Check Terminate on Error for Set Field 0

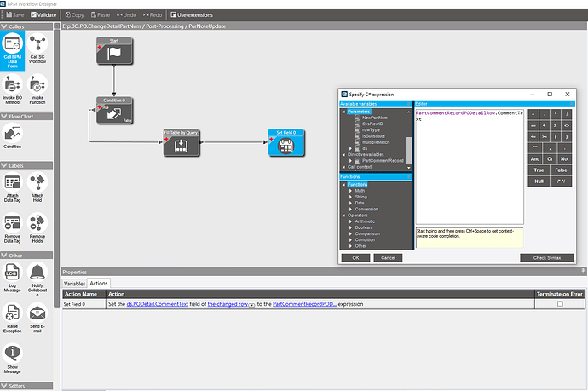(560, 304)
